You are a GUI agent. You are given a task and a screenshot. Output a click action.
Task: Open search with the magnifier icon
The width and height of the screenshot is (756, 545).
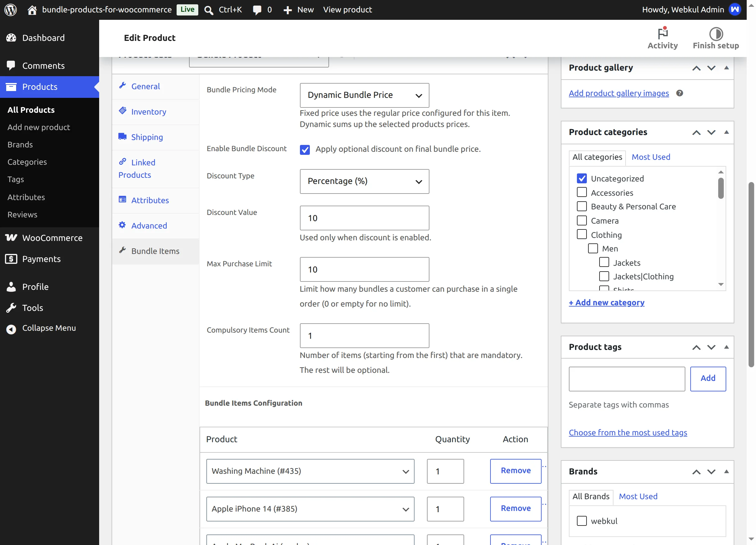coord(209,10)
